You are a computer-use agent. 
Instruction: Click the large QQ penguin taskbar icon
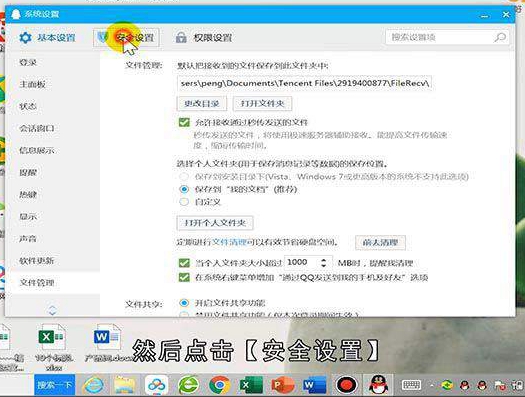[x=379, y=385]
